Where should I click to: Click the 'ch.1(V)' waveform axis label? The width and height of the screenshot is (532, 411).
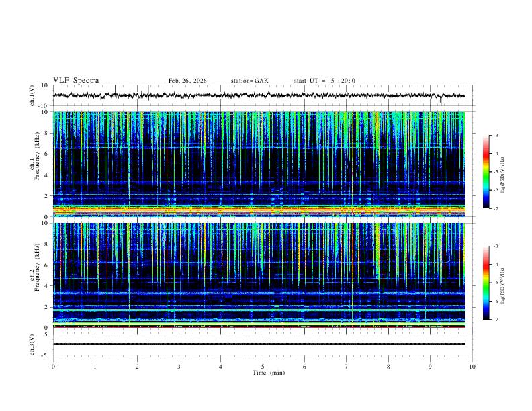point(32,95)
